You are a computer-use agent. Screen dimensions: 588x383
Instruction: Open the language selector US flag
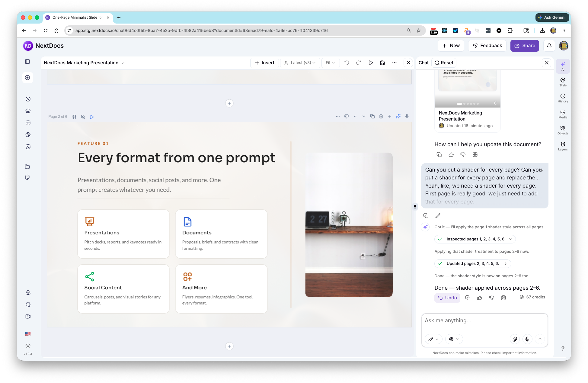point(28,334)
